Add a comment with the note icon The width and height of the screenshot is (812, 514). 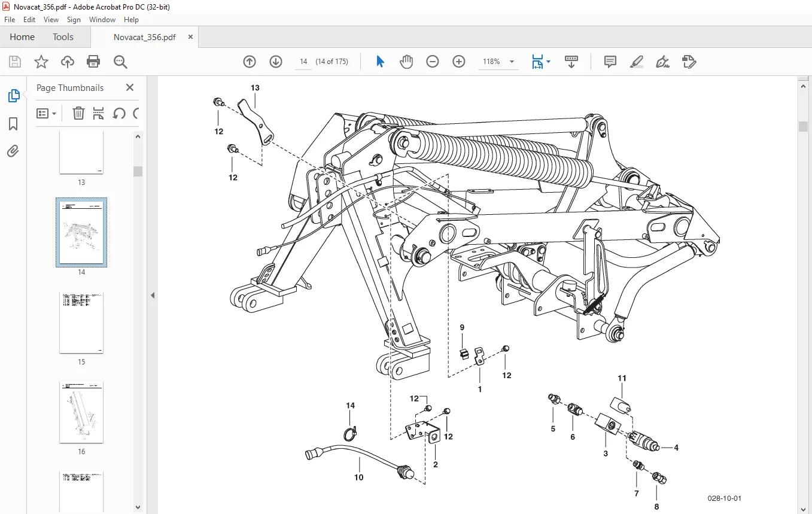coord(610,62)
